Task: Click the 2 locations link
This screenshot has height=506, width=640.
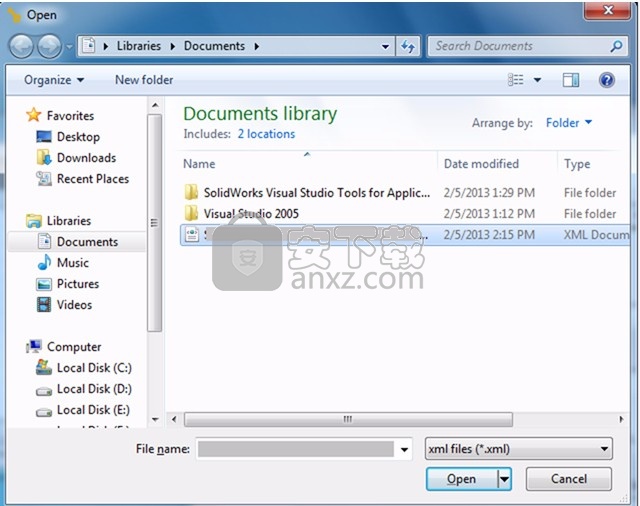Action: [x=266, y=134]
